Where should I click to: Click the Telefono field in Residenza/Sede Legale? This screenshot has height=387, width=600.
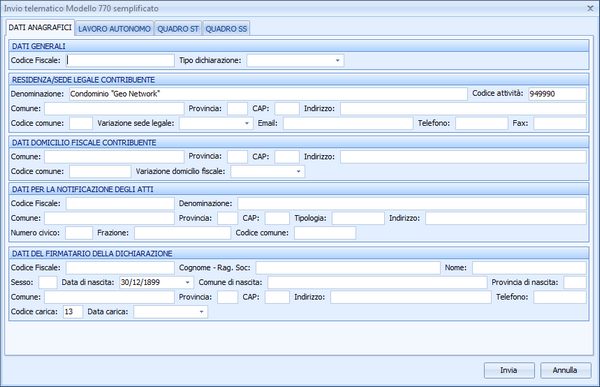(x=481, y=123)
